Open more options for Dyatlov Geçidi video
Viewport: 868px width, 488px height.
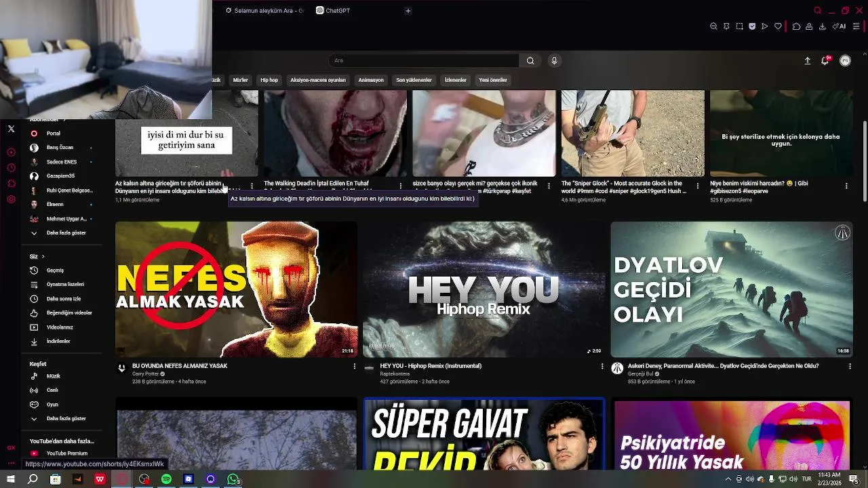pos(850,367)
